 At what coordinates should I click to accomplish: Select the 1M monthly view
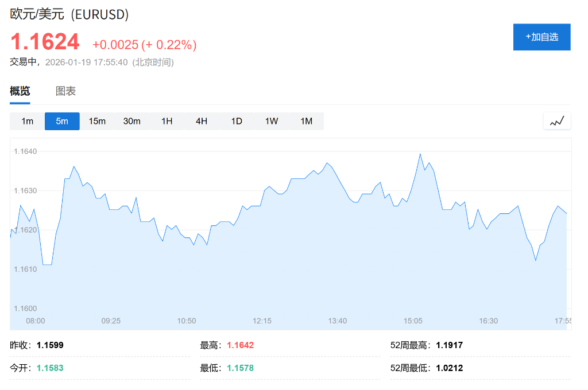pyautogui.click(x=306, y=121)
